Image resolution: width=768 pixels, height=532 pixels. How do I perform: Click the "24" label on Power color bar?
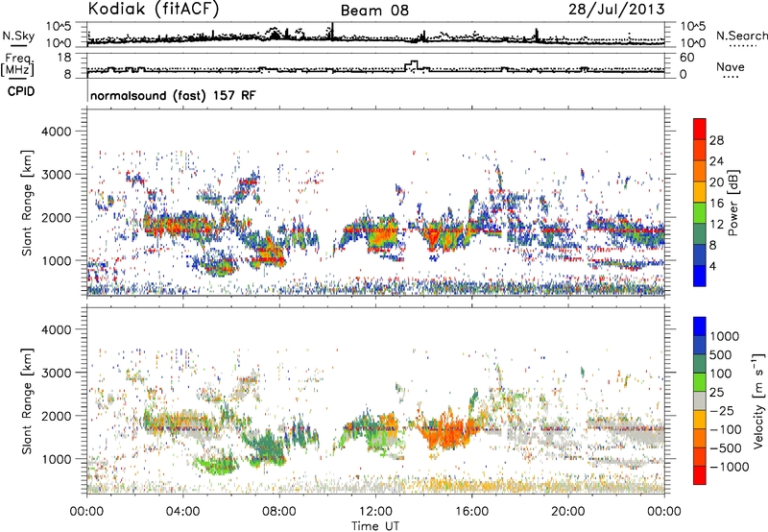716,161
